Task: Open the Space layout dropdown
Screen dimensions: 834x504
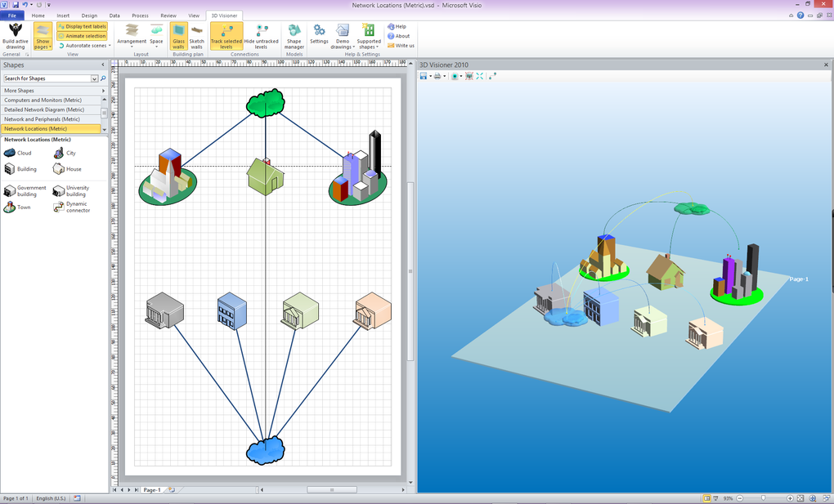Action: (156, 36)
